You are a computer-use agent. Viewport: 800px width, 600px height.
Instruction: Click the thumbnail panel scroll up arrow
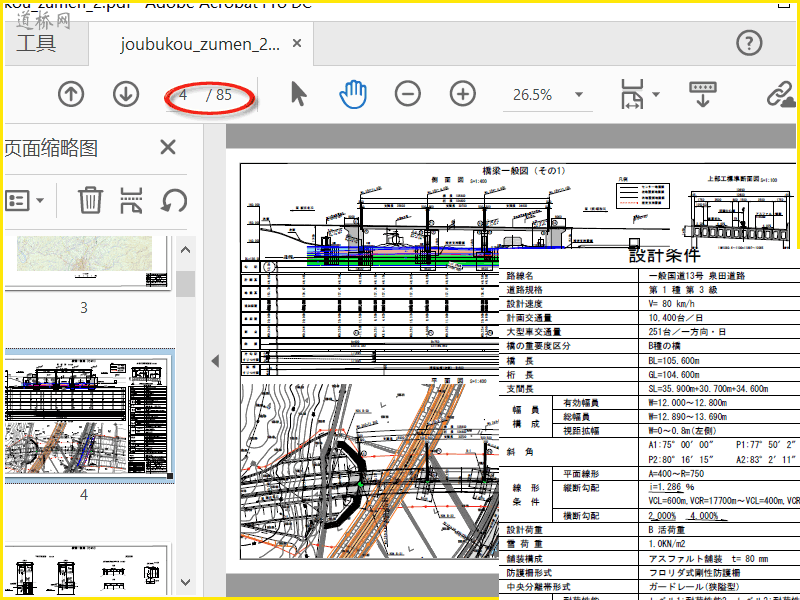[x=186, y=250]
